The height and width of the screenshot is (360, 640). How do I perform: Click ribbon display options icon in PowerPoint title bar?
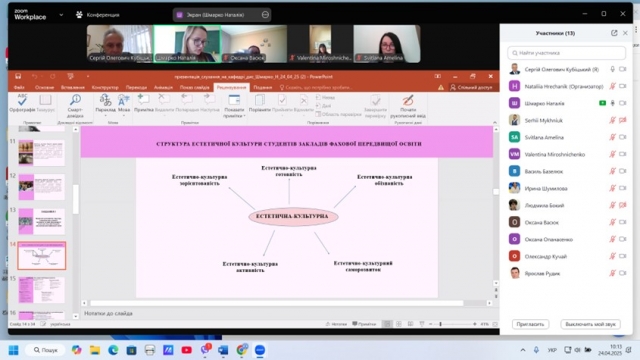pyautogui.click(x=438, y=76)
